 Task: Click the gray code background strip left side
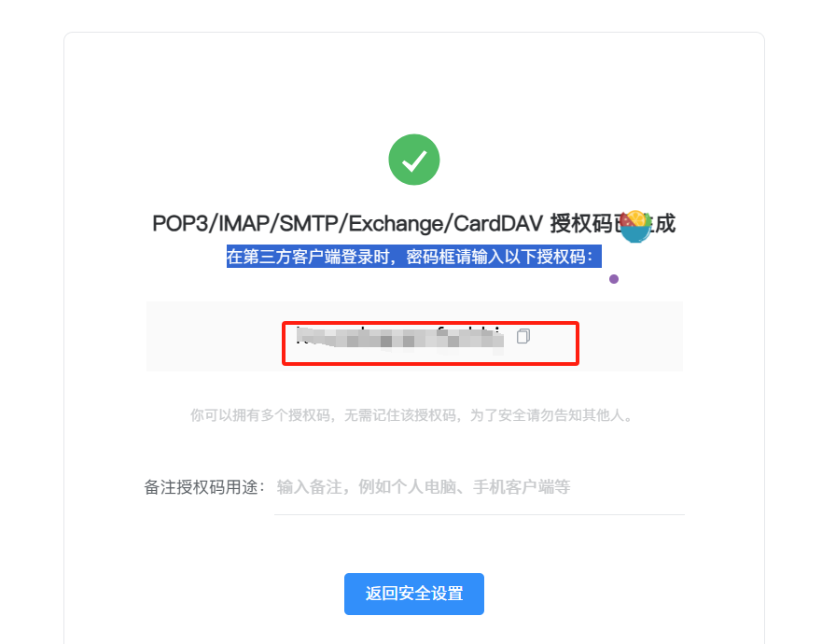coord(214,336)
